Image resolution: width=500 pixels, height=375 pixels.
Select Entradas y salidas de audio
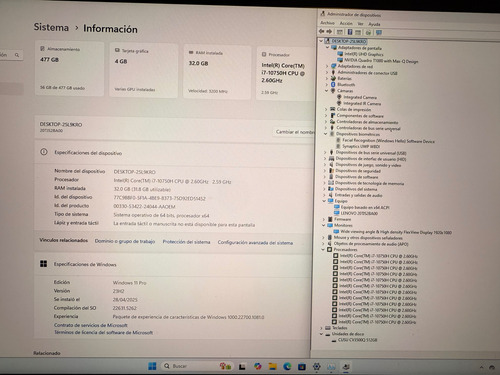coord(358,195)
